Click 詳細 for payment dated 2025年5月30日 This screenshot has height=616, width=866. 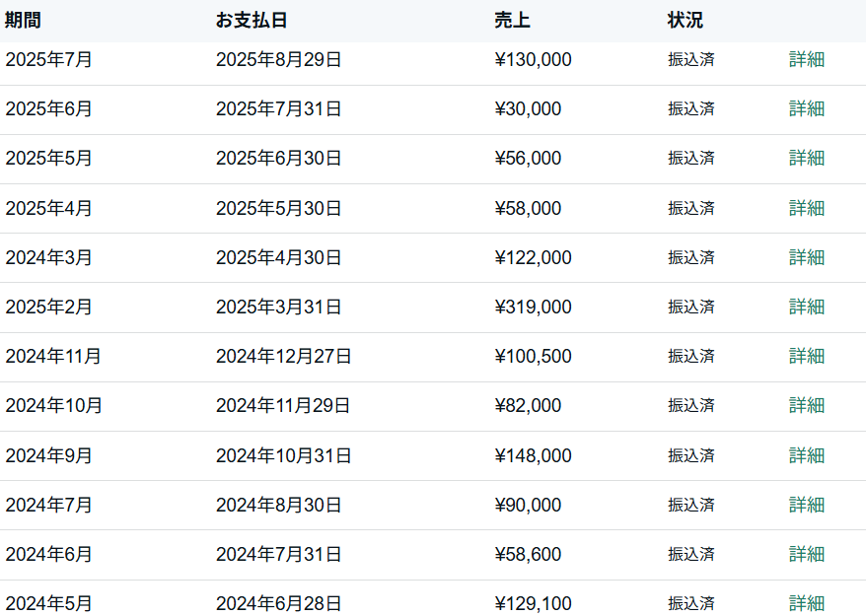click(x=806, y=208)
